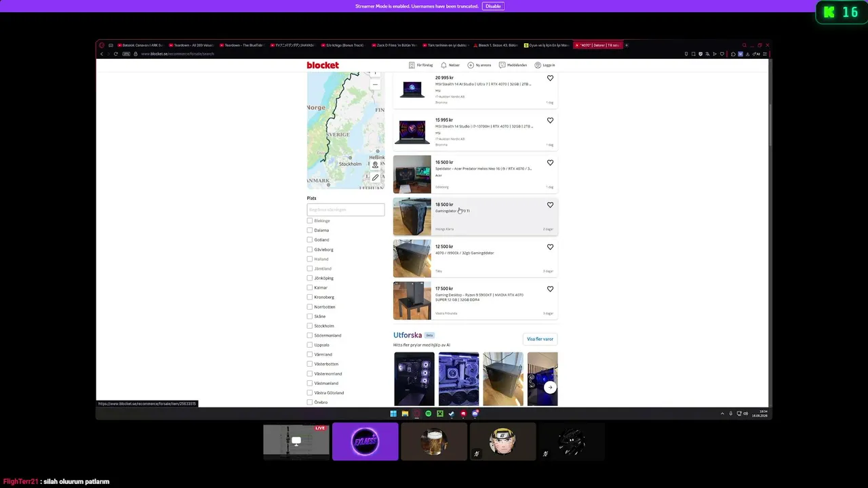The image size is (868, 488).
Task: Open the taskbar clock showing 19:34
Action: click(x=759, y=413)
